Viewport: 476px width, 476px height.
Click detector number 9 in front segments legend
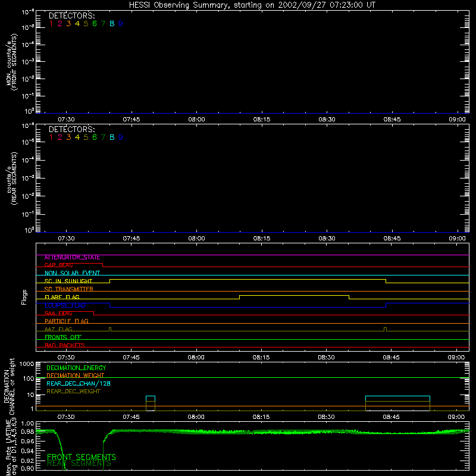click(121, 24)
